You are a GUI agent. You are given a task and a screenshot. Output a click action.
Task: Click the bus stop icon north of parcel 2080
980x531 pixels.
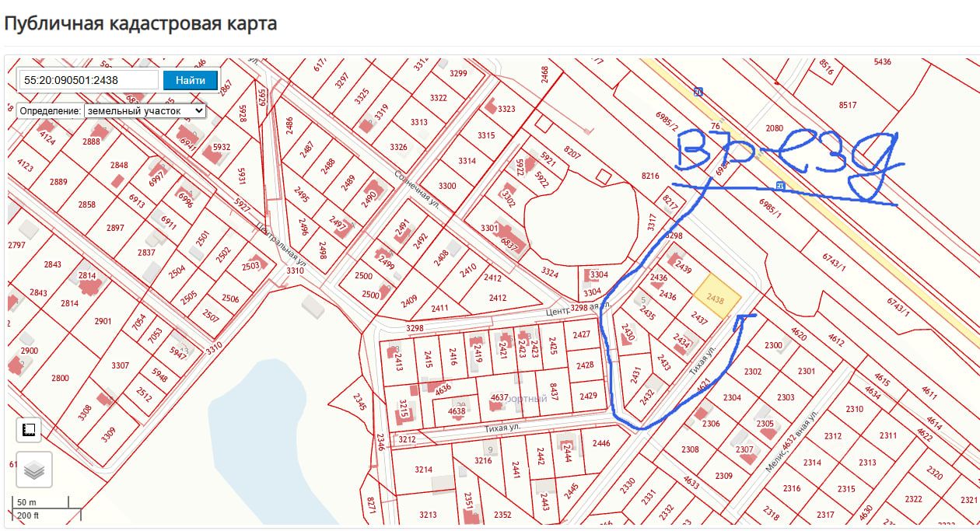pos(698,93)
